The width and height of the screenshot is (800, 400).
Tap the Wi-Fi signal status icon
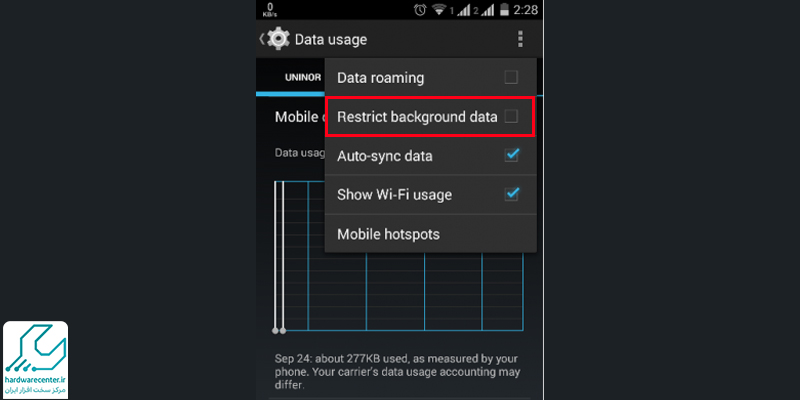439,10
